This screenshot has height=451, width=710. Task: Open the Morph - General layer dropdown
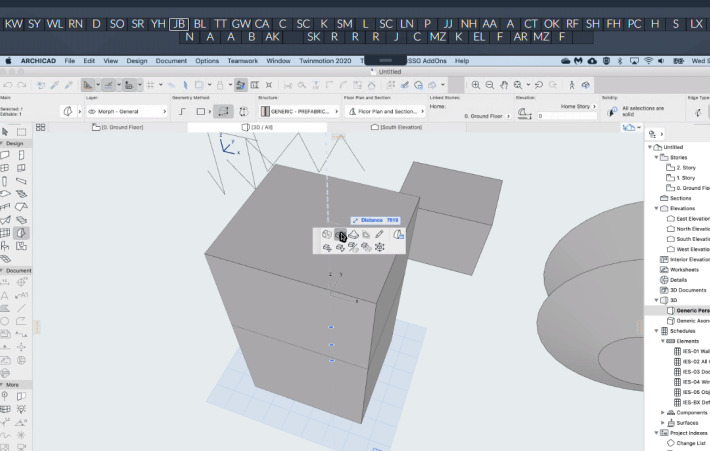tap(127, 111)
